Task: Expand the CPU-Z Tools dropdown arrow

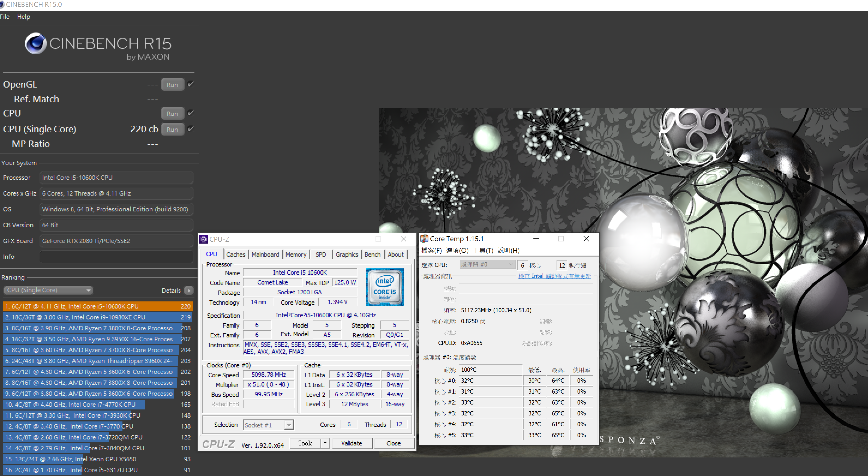Action: 325,443
